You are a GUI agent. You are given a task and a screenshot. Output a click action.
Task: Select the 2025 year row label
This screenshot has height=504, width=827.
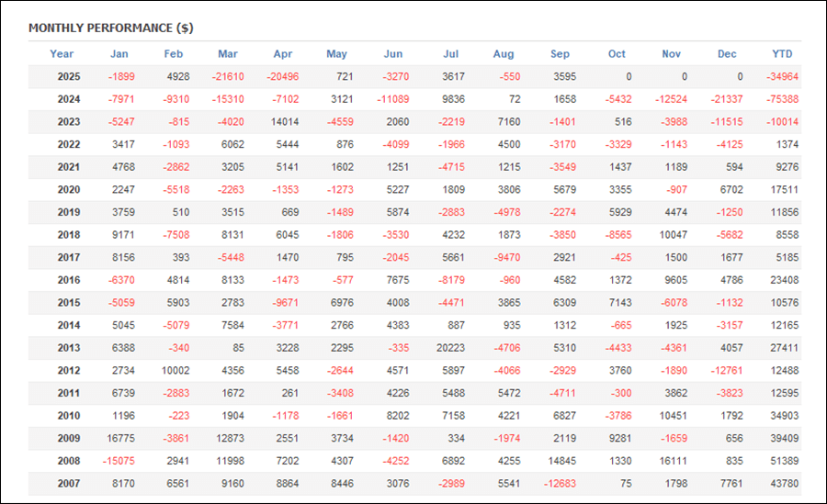[69, 76]
